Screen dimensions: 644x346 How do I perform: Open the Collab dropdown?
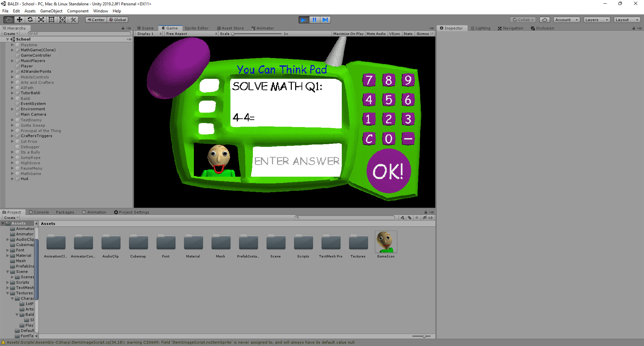tap(523, 20)
